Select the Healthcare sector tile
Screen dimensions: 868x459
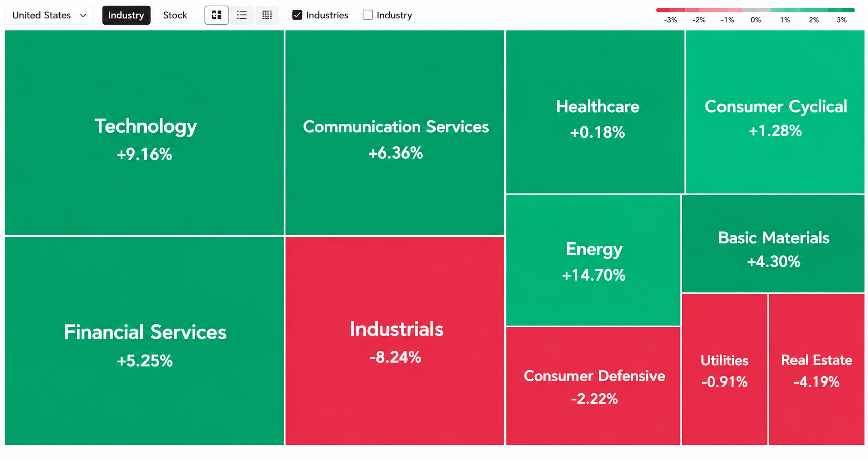(595, 112)
